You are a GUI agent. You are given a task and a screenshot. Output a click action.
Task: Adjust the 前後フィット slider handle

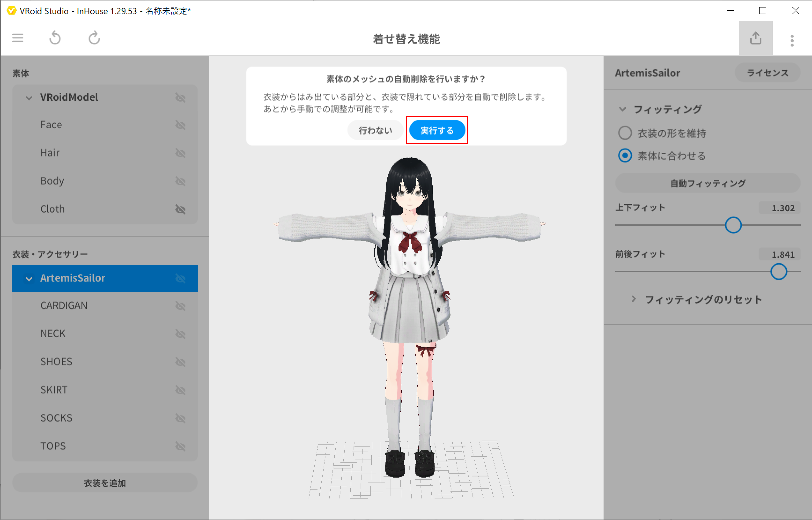(x=779, y=271)
